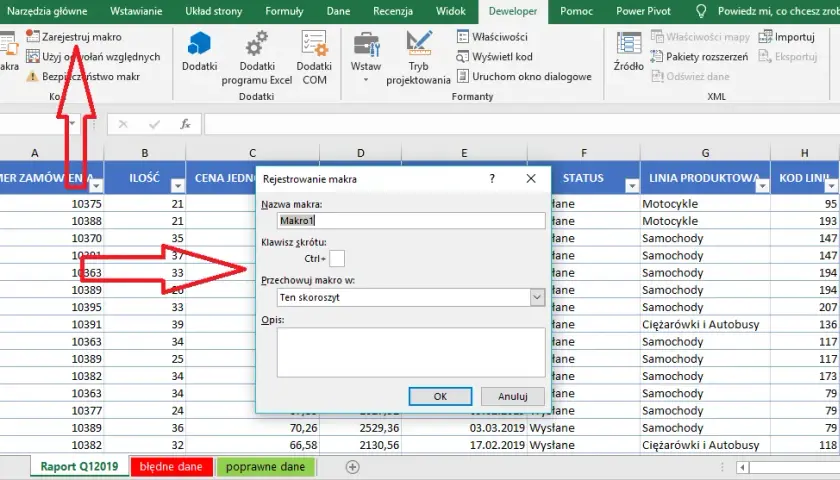The width and height of the screenshot is (840, 480).
Task: Open the Dane ribbon tab
Action: click(339, 11)
